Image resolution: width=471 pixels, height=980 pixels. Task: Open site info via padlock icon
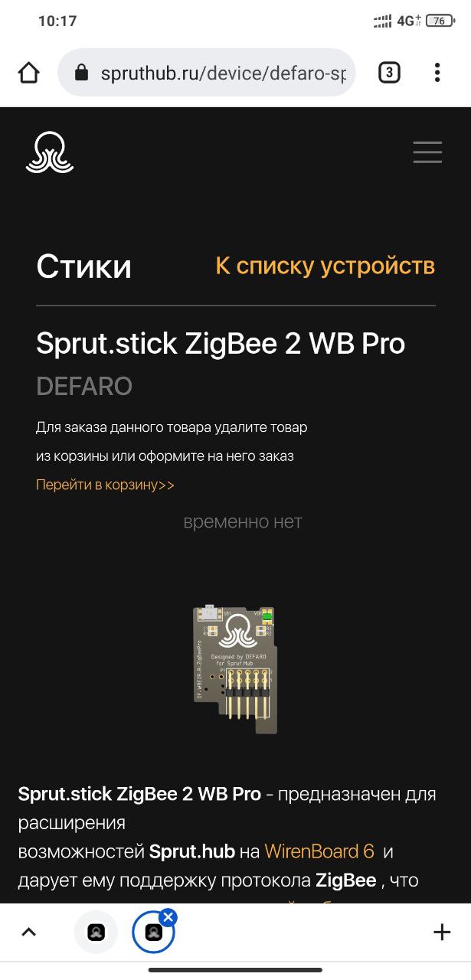point(81,73)
